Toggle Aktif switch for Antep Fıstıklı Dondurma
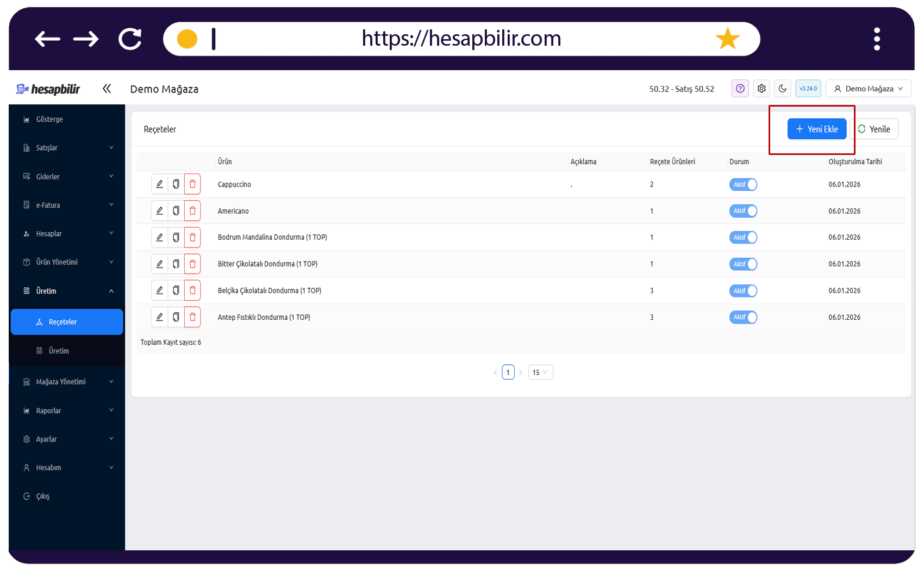The width and height of the screenshot is (924, 571). click(743, 317)
